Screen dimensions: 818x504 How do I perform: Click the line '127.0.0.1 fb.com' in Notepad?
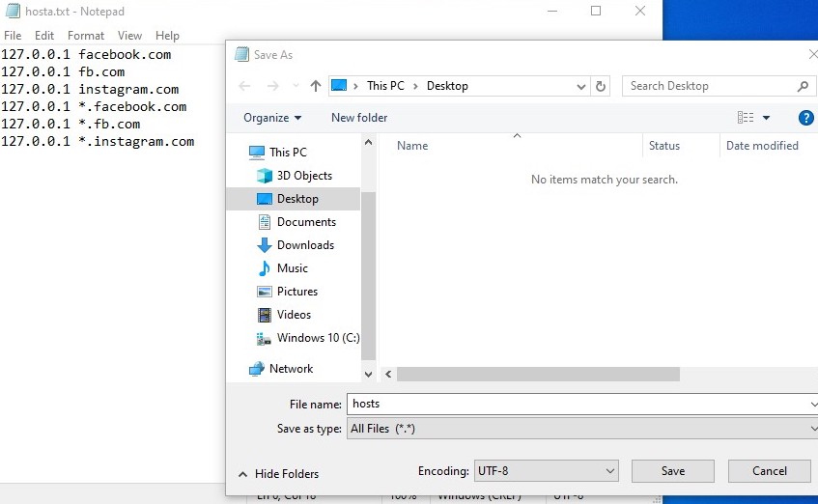click(63, 72)
